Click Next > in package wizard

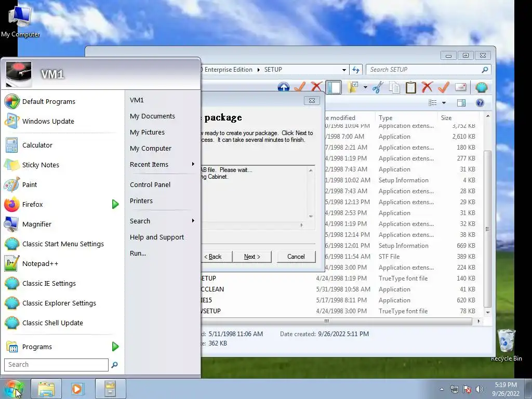tap(252, 257)
